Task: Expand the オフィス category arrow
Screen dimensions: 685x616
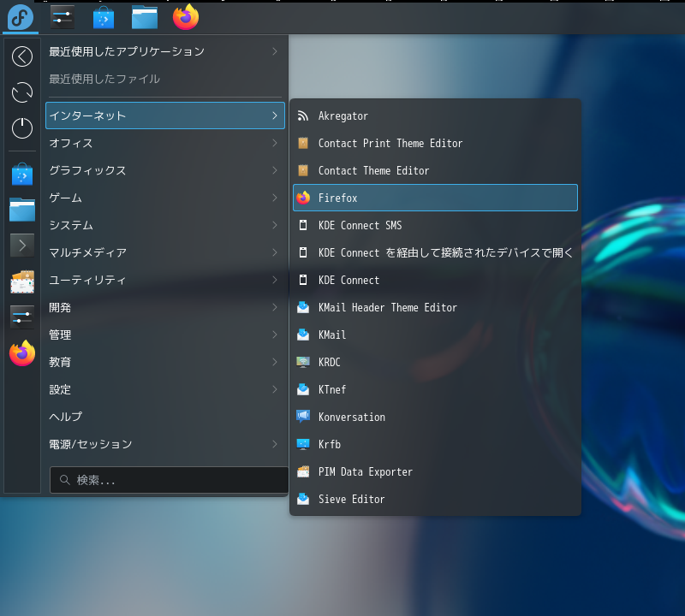Action: pos(274,143)
